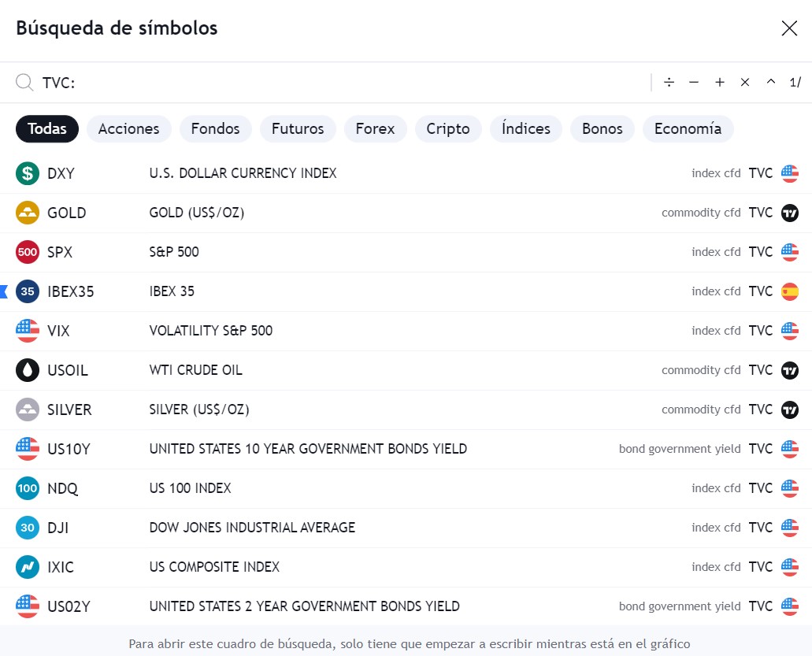
Task: Click the VIX US flag logo
Action: pyautogui.click(x=28, y=331)
